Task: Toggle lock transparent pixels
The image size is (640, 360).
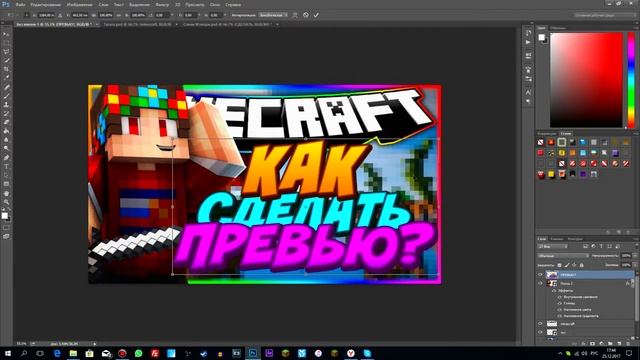Action: pos(560,265)
